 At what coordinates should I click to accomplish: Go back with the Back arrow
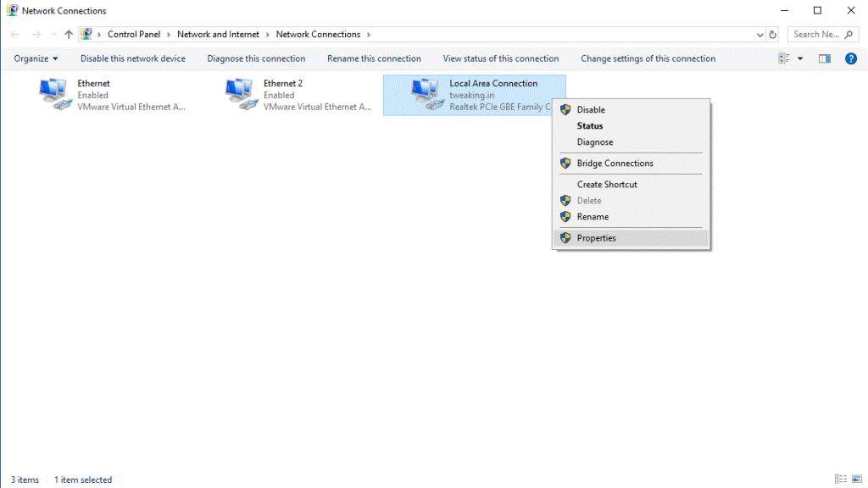pyautogui.click(x=15, y=34)
